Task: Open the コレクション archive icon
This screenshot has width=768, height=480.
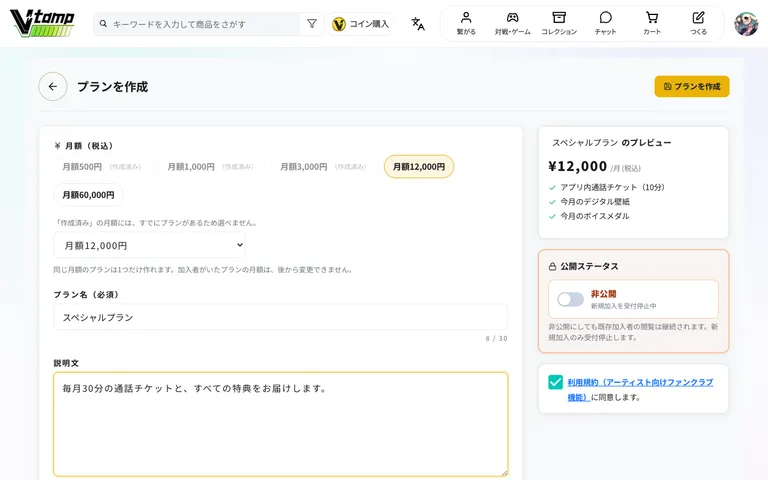Action: 559,18
